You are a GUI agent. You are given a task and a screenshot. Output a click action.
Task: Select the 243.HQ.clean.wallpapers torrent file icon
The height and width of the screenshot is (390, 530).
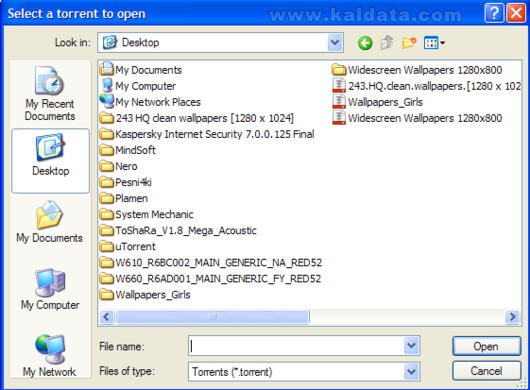(x=339, y=86)
